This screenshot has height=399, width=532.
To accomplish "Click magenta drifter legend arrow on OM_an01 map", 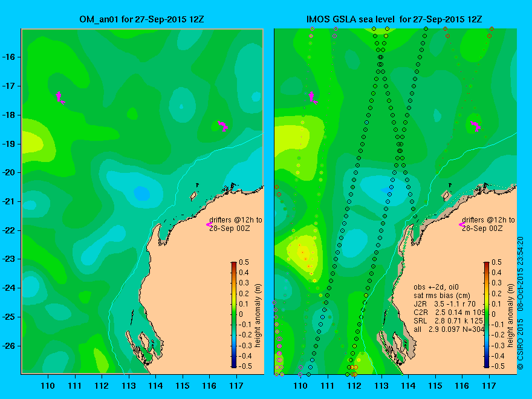I will pyautogui.click(x=209, y=224).
